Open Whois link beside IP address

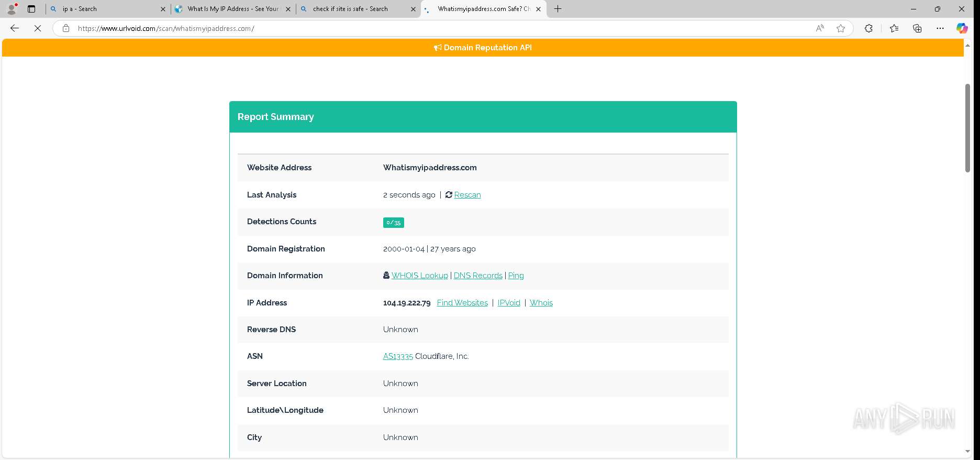tap(541, 303)
